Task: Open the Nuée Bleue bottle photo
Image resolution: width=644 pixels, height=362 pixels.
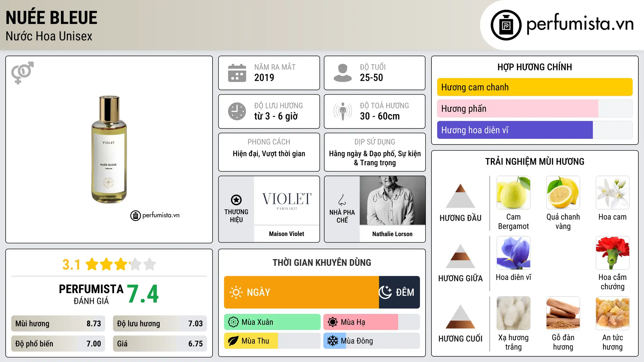Action: [x=109, y=149]
